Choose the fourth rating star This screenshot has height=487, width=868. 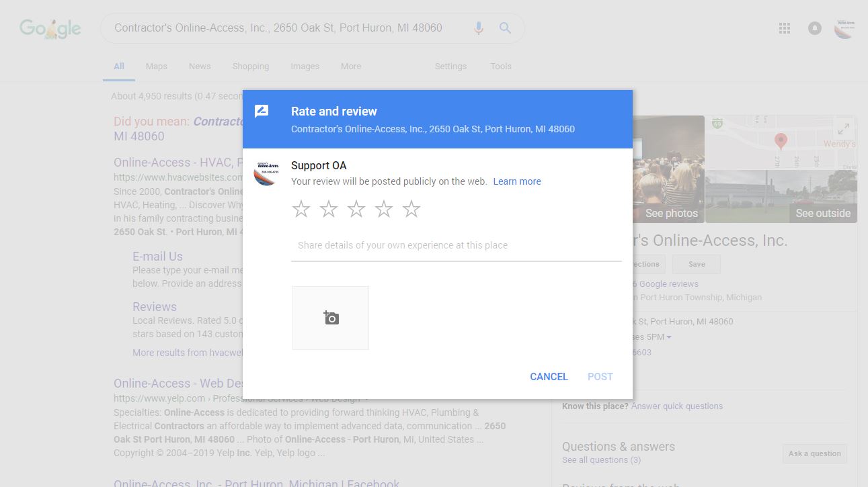(x=384, y=209)
